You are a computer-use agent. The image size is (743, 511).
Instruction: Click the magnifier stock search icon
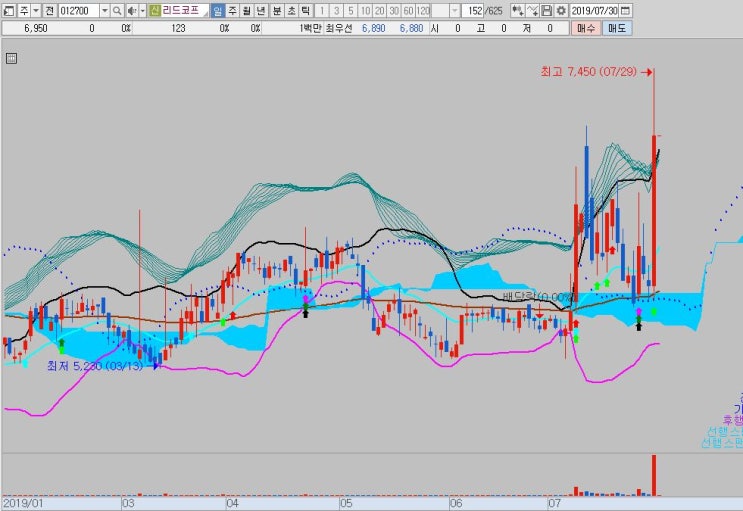tap(117, 10)
